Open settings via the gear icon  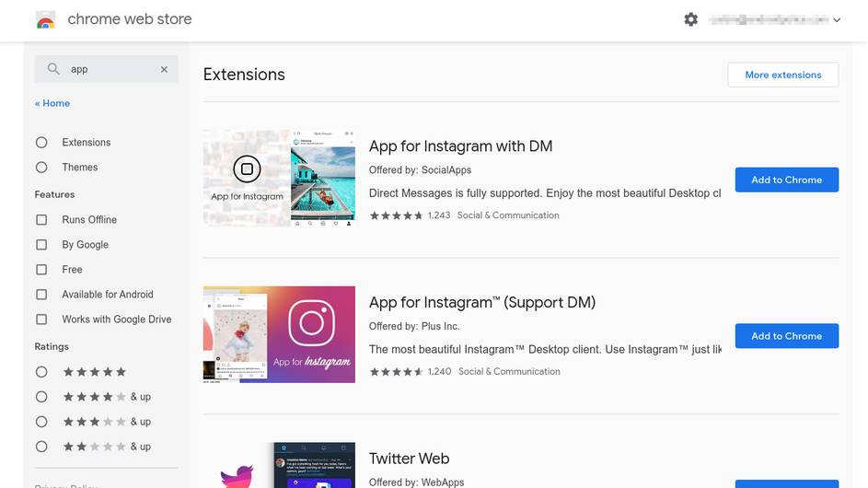point(691,19)
